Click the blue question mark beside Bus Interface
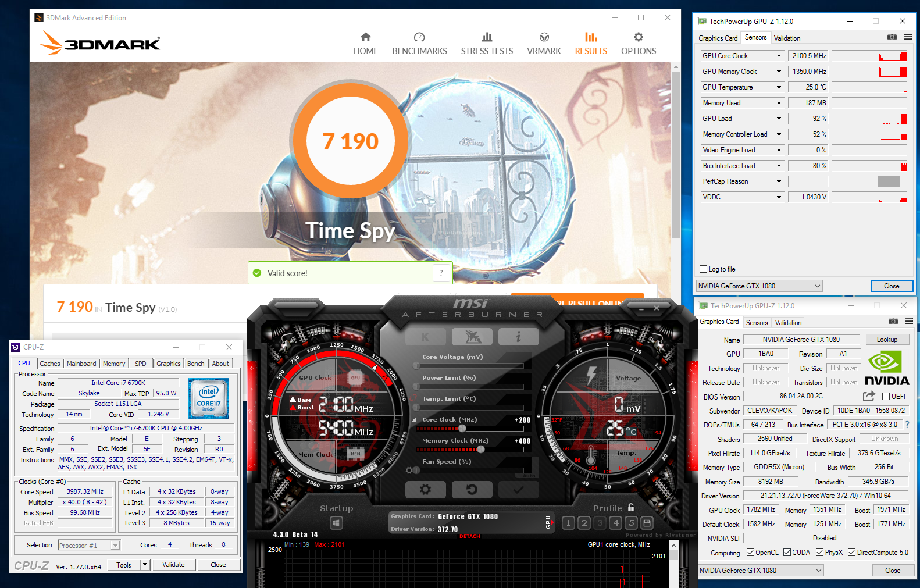The width and height of the screenshot is (920, 588). (x=907, y=425)
